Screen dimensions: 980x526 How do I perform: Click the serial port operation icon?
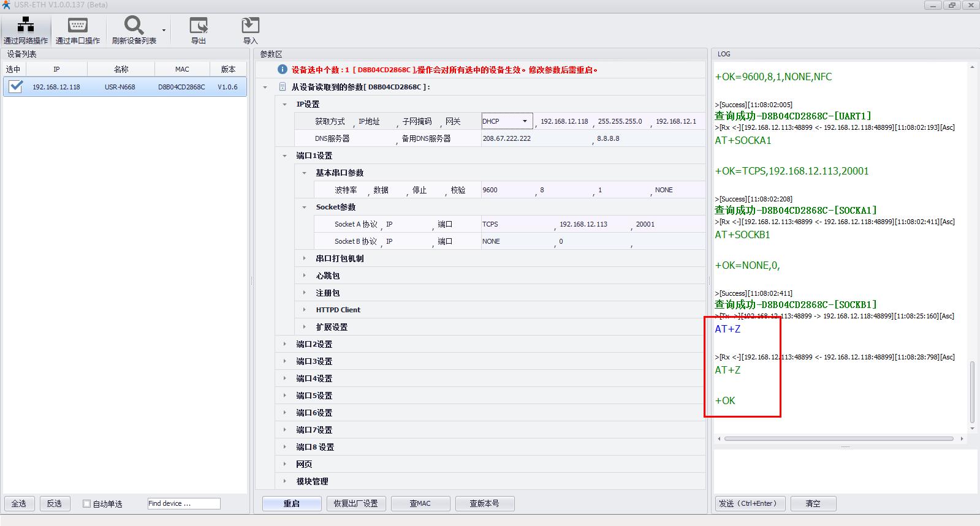(x=77, y=25)
